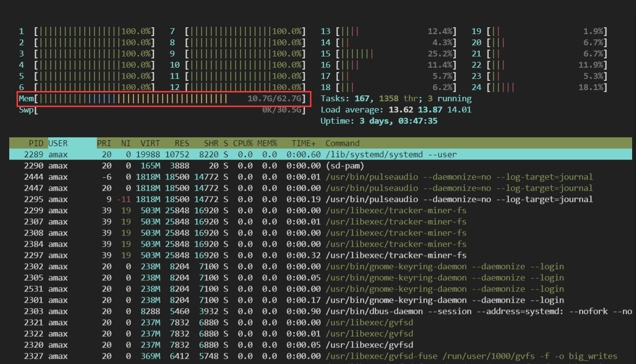The width and height of the screenshot is (636, 364).
Task: Click the Uptime: 3 days line
Action: [379, 121]
